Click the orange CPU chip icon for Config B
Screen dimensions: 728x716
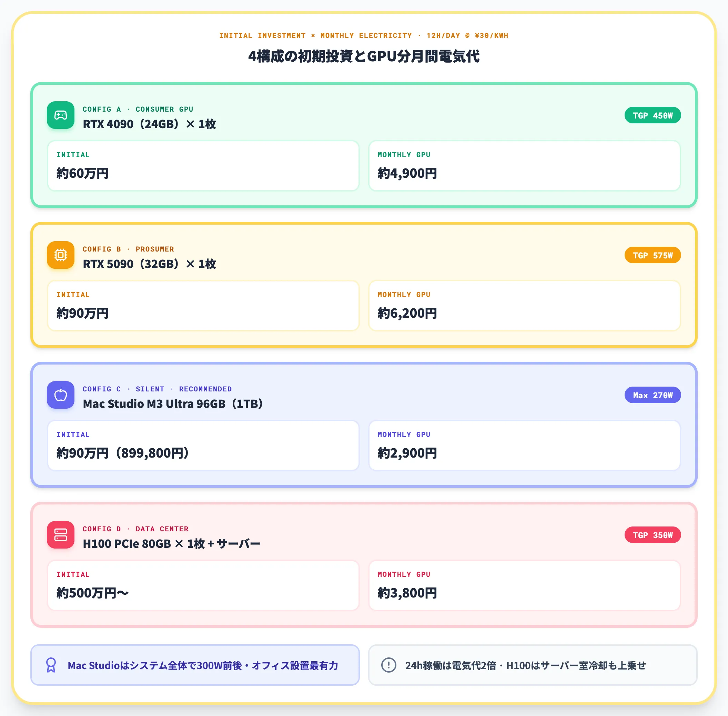coord(61,255)
